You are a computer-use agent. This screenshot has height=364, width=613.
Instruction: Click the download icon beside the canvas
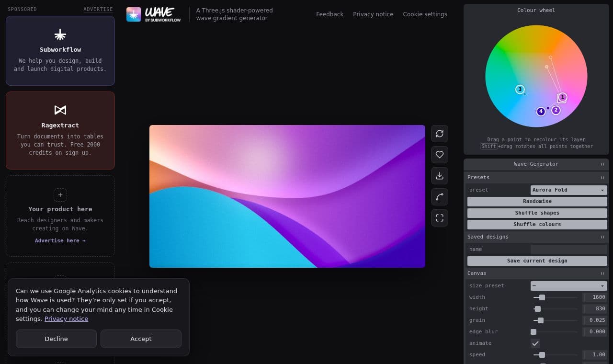[x=440, y=176]
